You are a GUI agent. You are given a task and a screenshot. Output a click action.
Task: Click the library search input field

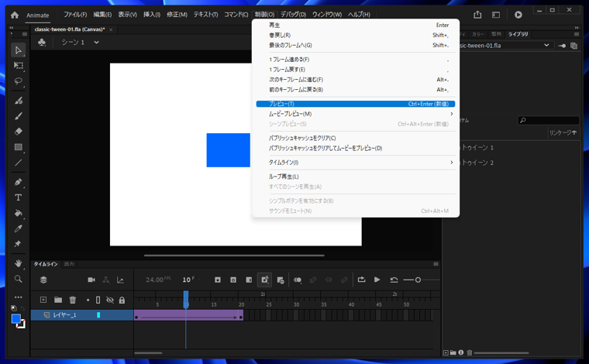pyautogui.click(x=552, y=121)
